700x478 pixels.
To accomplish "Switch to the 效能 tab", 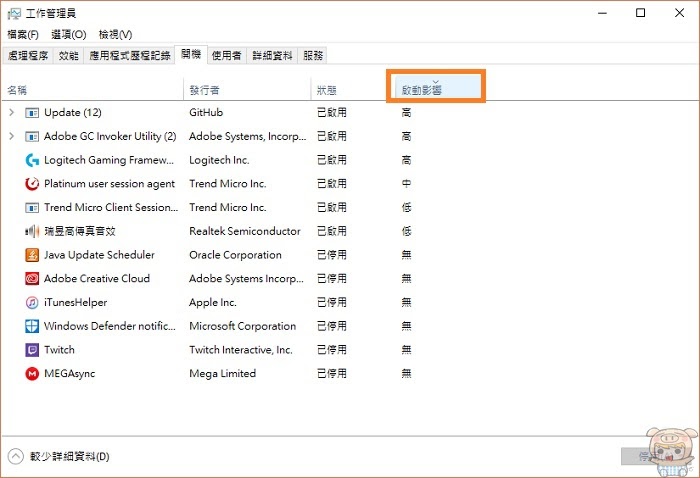I will click(x=68, y=55).
